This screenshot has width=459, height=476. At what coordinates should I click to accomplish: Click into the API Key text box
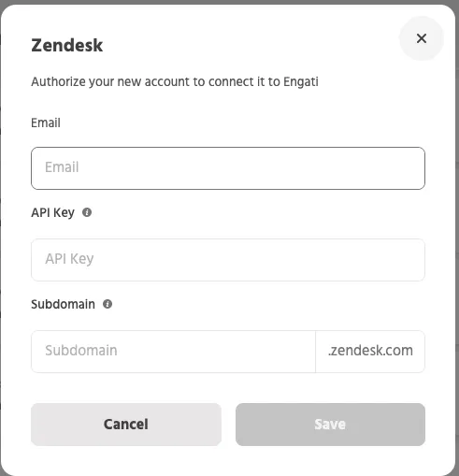click(228, 260)
